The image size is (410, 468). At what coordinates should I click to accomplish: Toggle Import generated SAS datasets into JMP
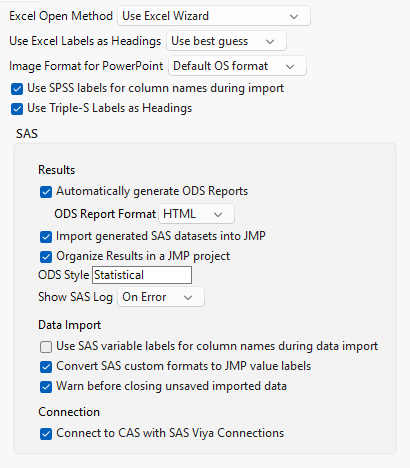46,237
